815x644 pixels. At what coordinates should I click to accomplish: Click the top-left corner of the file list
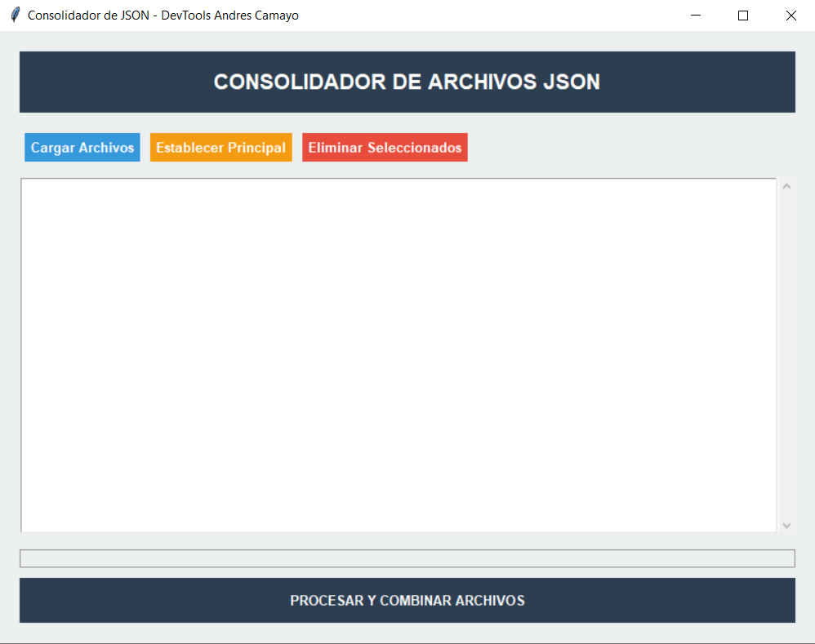click(28, 185)
